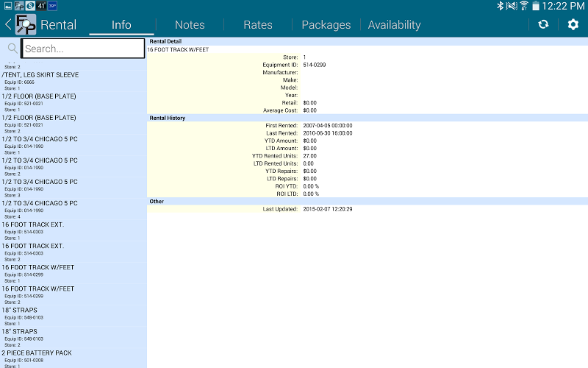Open the settings gear
Image resolution: width=588 pixels, height=368 pixels.
pyautogui.click(x=573, y=24)
